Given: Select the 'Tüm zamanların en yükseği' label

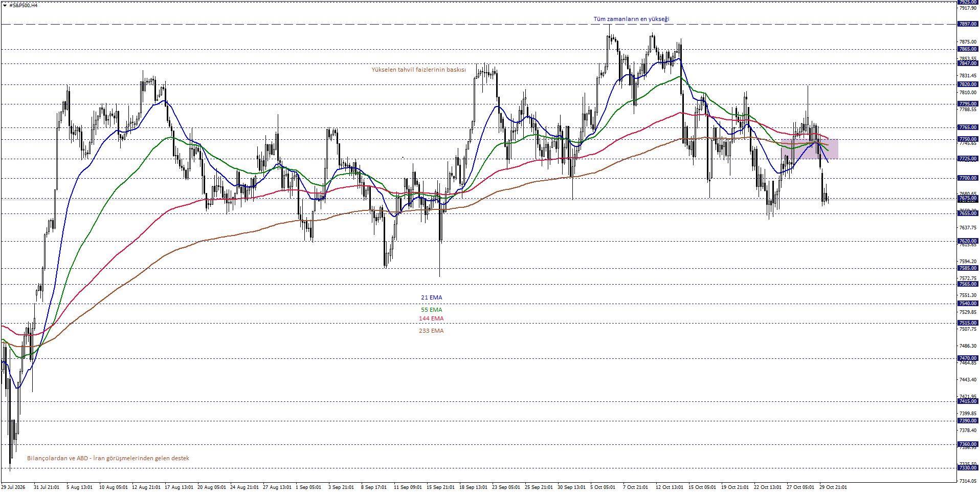Looking at the screenshot, I should [x=631, y=19].
